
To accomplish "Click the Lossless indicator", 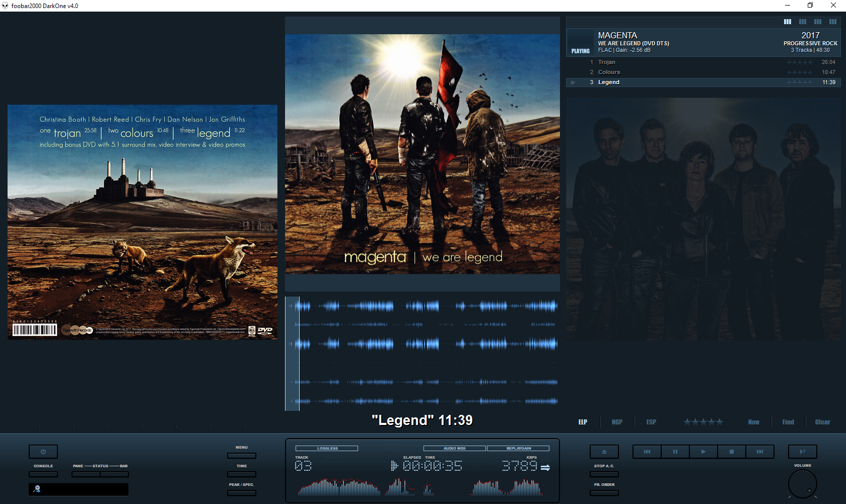I will tap(327, 448).
